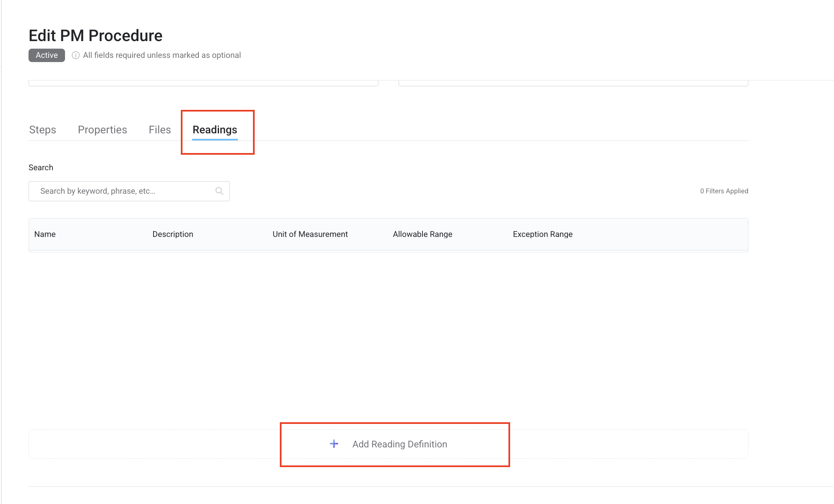Click Add Reading Definition button

coord(399,444)
